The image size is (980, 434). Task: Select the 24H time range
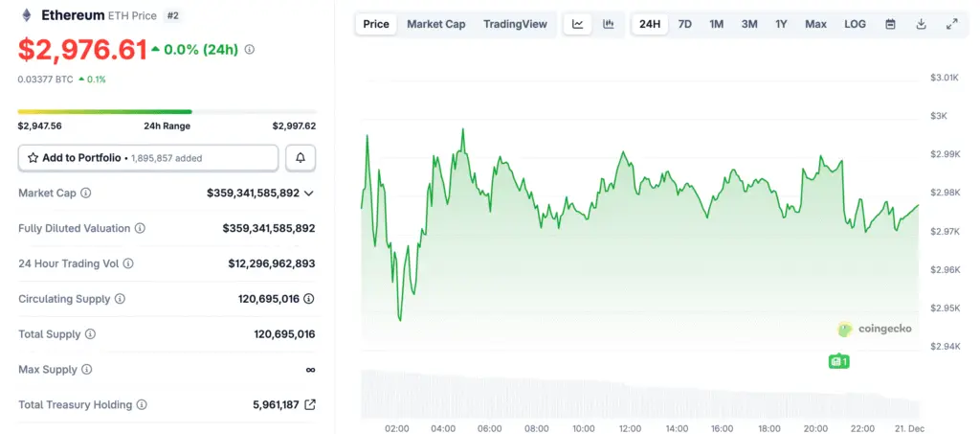coord(650,24)
